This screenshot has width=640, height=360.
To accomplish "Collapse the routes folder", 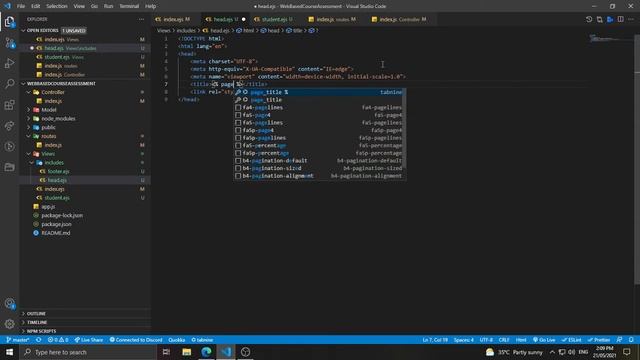I will tap(29, 136).
